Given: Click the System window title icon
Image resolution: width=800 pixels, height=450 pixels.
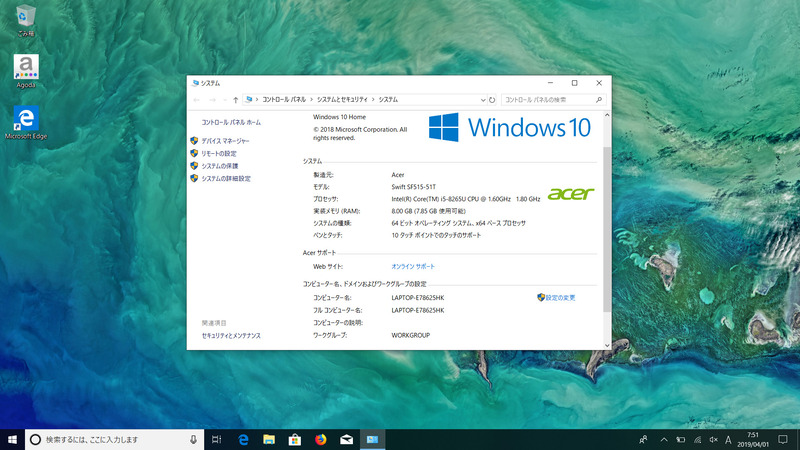Looking at the screenshot, I should click(x=195, y=83).
